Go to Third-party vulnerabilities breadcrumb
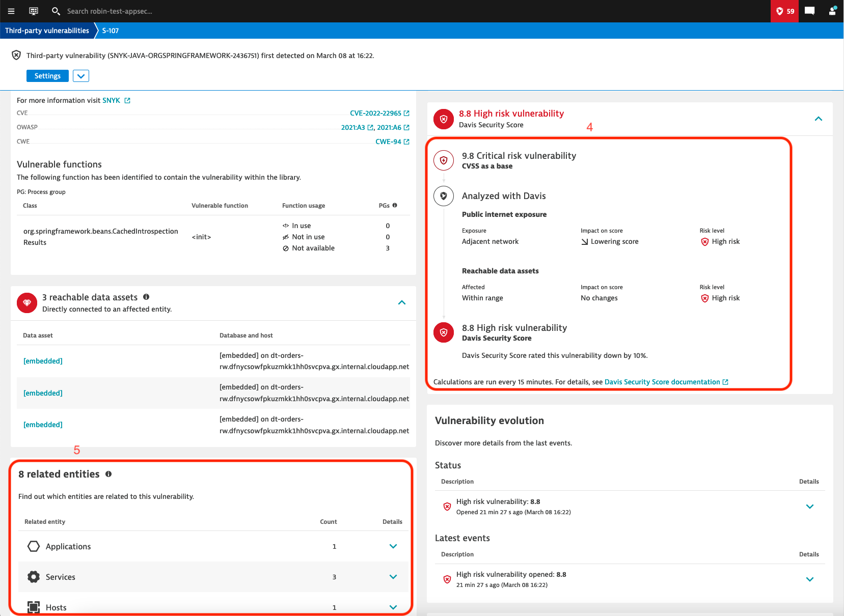844x616 pixels. tap(47, 31)
